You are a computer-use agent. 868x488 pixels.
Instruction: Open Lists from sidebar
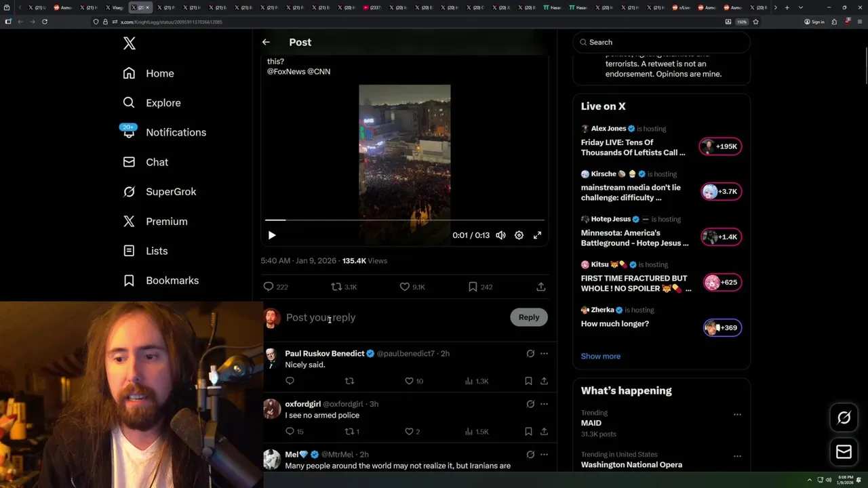[145, 251]
